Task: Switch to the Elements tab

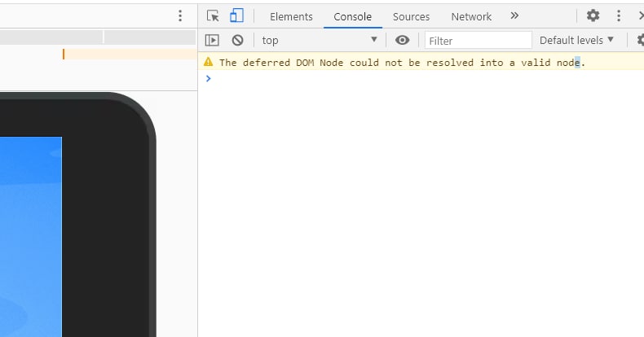Action: coord(291,17)
